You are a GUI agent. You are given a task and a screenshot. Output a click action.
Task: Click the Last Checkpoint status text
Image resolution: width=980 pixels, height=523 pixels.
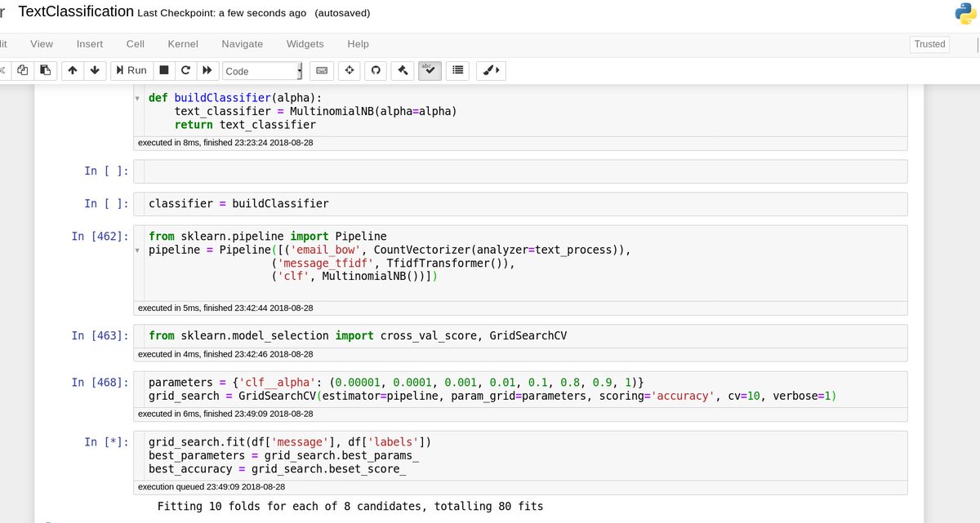(x=222, y=13)
